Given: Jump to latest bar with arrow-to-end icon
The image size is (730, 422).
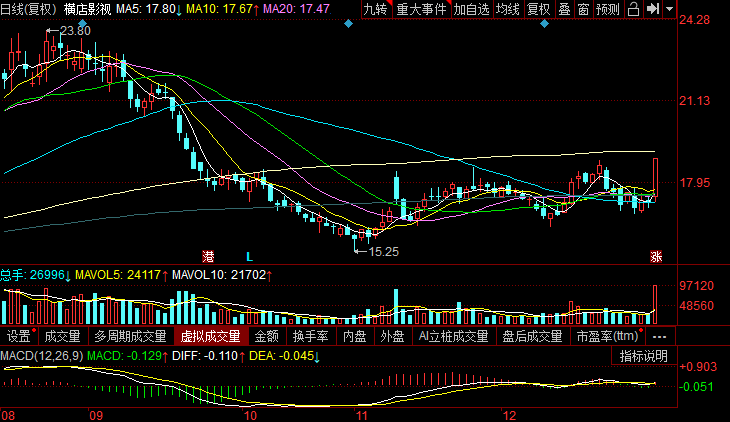Looking at the screenshot, I should coord(653,9).
